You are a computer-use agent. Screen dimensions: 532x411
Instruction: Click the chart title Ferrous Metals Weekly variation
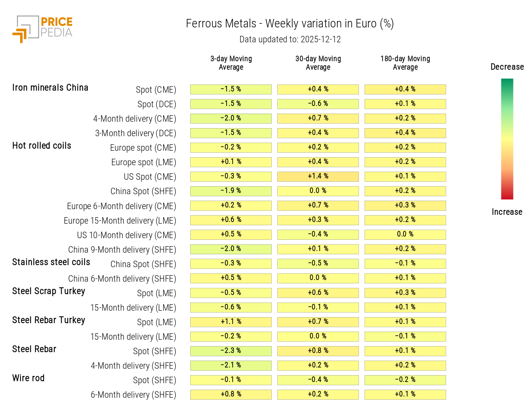point(290,24)
